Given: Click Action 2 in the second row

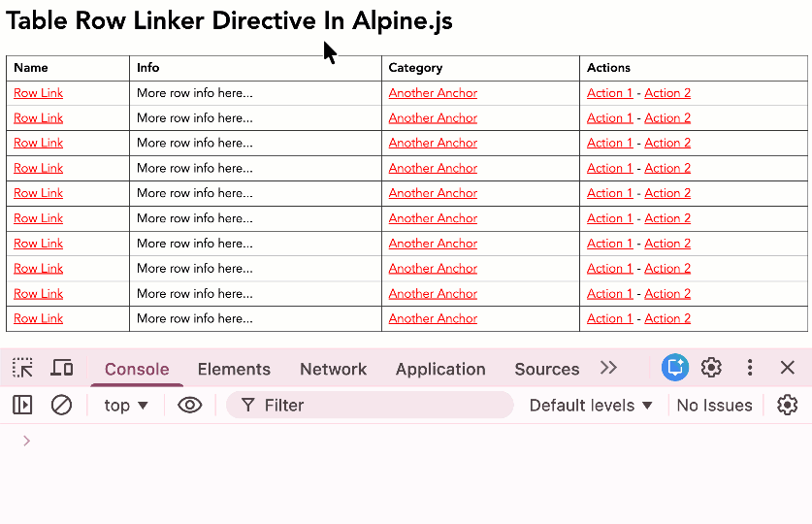Looking at the screenshot, I should [667, 118].
